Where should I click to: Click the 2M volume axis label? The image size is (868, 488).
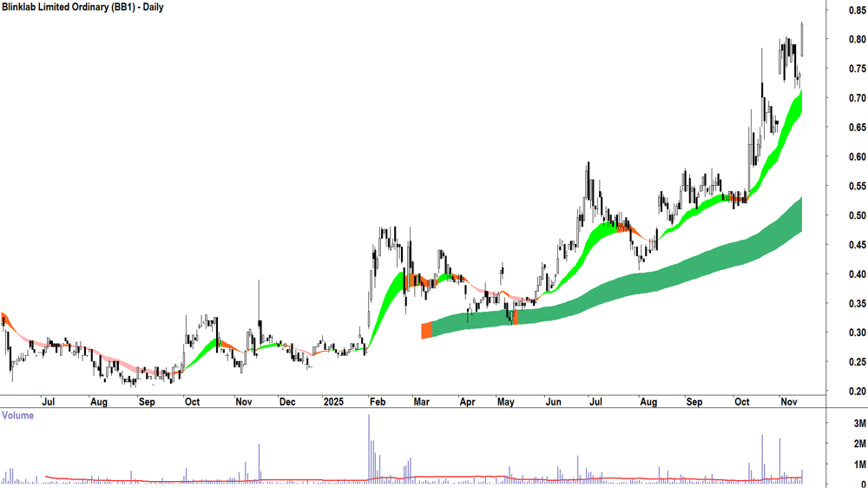[859, 444]
